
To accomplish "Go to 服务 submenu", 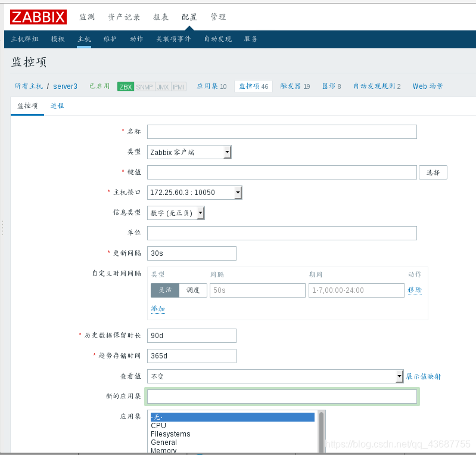I will (251, 39).
